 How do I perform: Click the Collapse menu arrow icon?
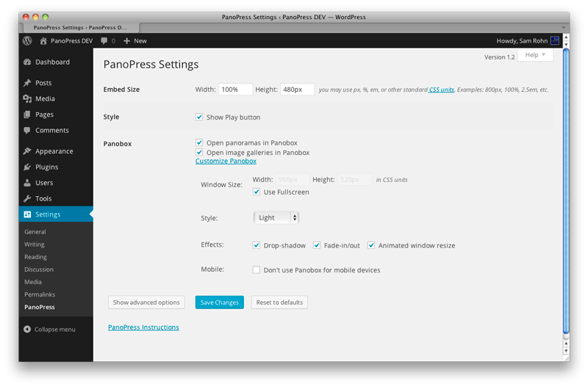pyautogui.click(x=27, y=330)
